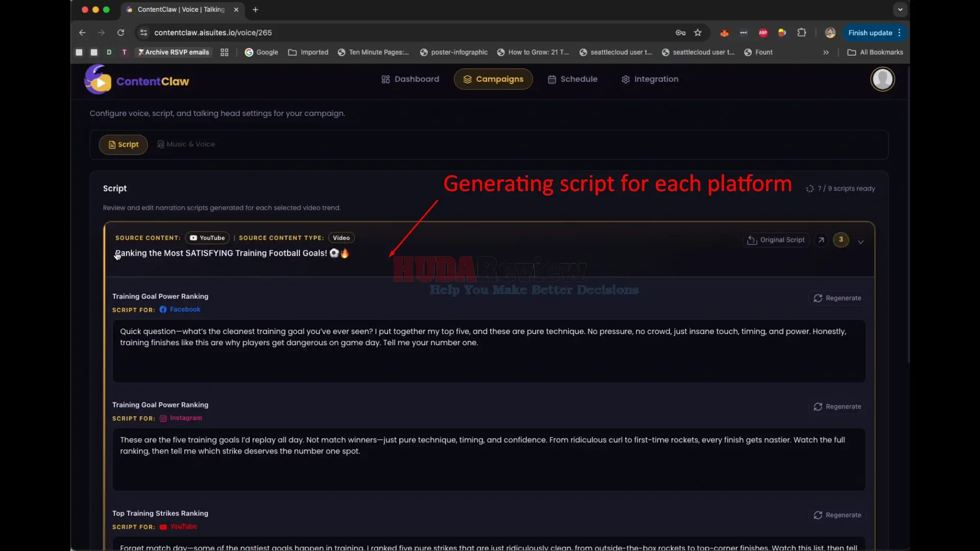Open the Fount bookmark
980x551 pixels.
pos(758,52)
